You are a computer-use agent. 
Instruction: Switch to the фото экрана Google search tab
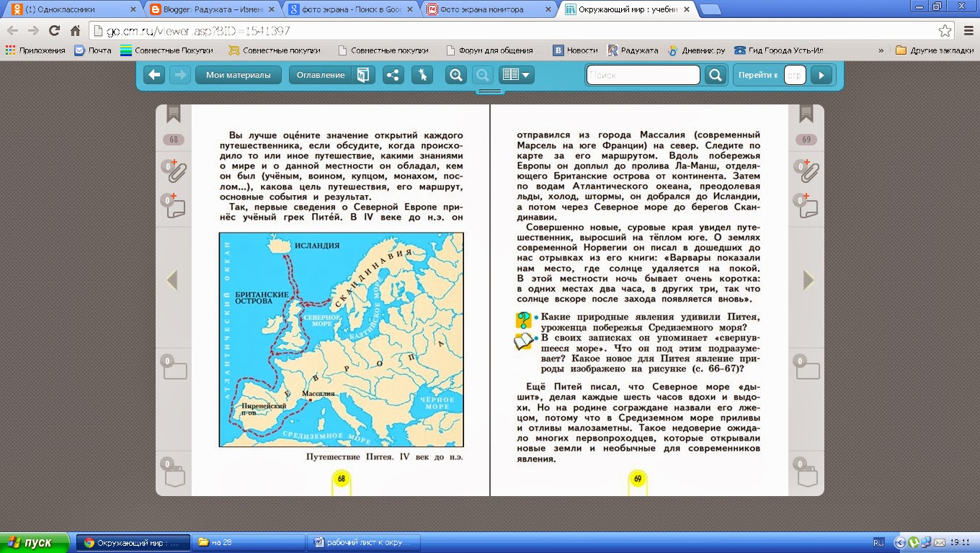click(x=349, y=10)
